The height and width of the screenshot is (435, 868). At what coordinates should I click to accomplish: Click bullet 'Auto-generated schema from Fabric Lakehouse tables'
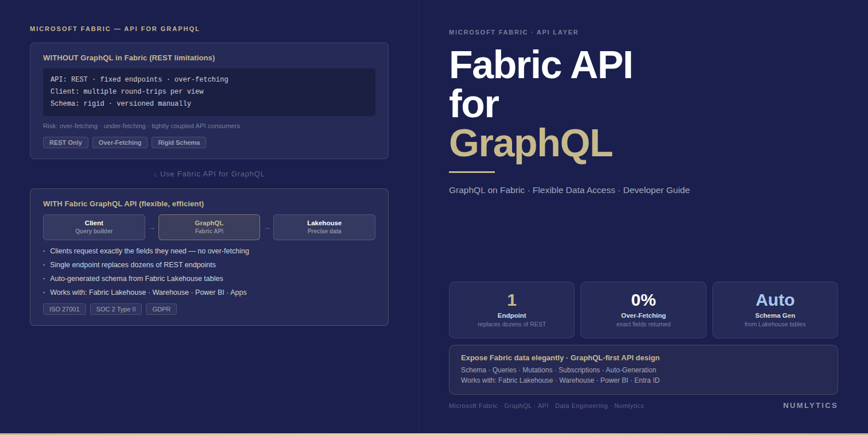137,279
